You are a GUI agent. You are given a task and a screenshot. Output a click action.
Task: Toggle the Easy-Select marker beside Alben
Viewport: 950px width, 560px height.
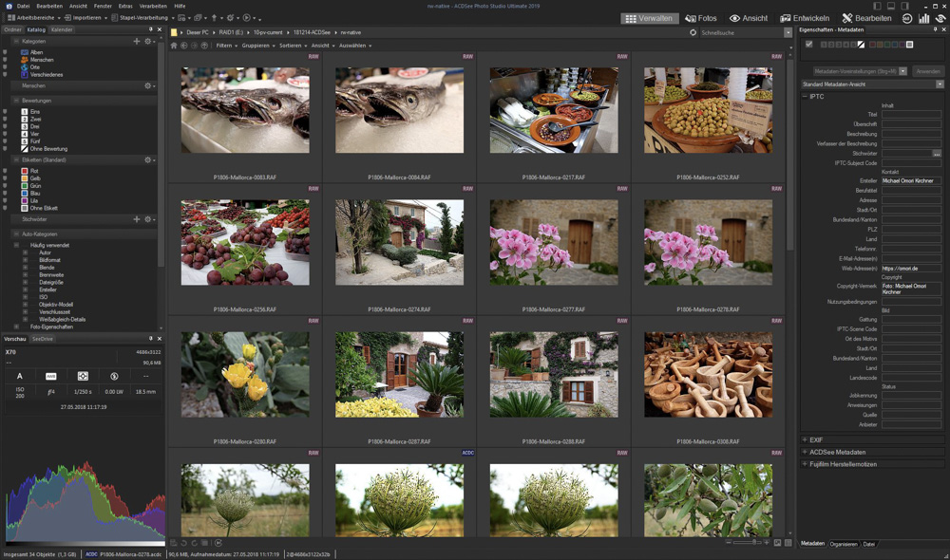pos(5,52)
